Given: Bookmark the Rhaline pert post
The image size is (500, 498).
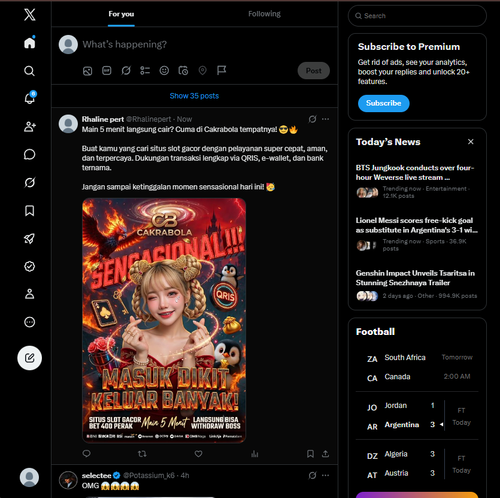Looking at the screenshot, I should coord(310,454).
